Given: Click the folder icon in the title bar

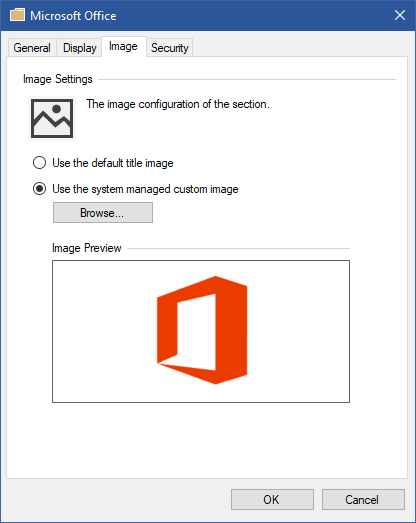Looking at the screenshot, I should pos(17,15).
